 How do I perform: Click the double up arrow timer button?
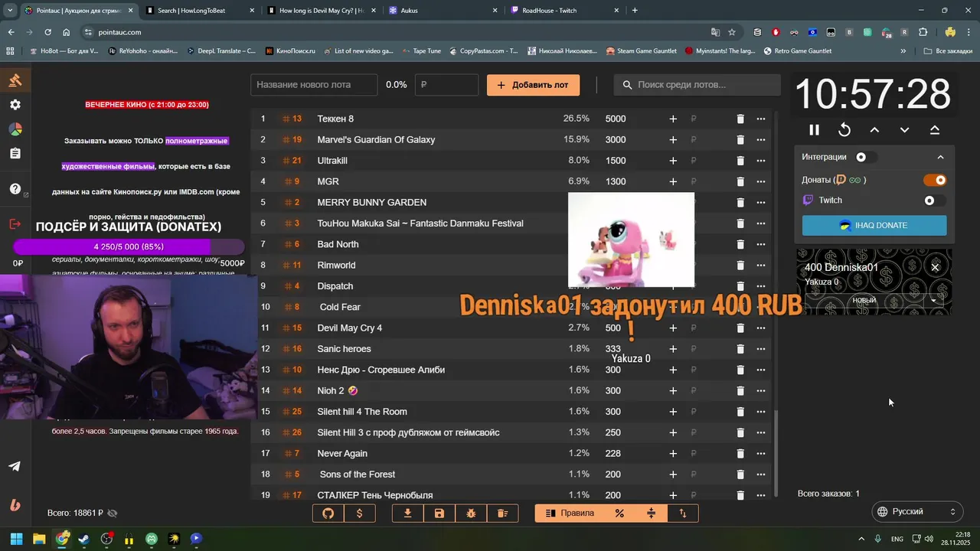click(935, 130)
